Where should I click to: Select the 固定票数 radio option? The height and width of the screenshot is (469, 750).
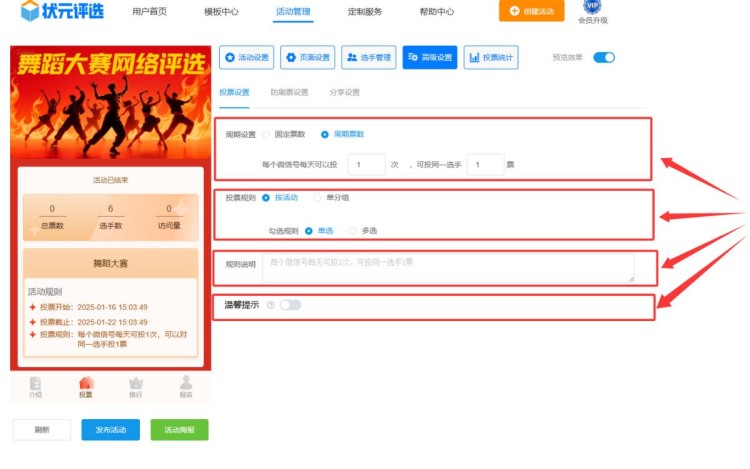(266, 134)
